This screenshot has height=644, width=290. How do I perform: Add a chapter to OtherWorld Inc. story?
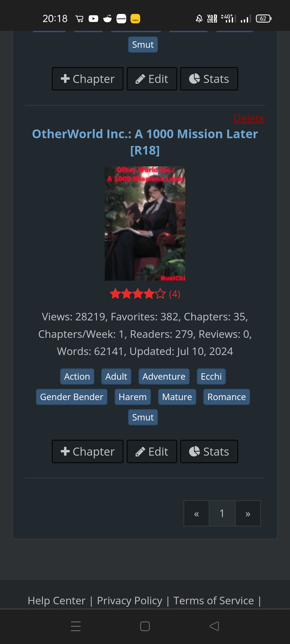(88, 451)
